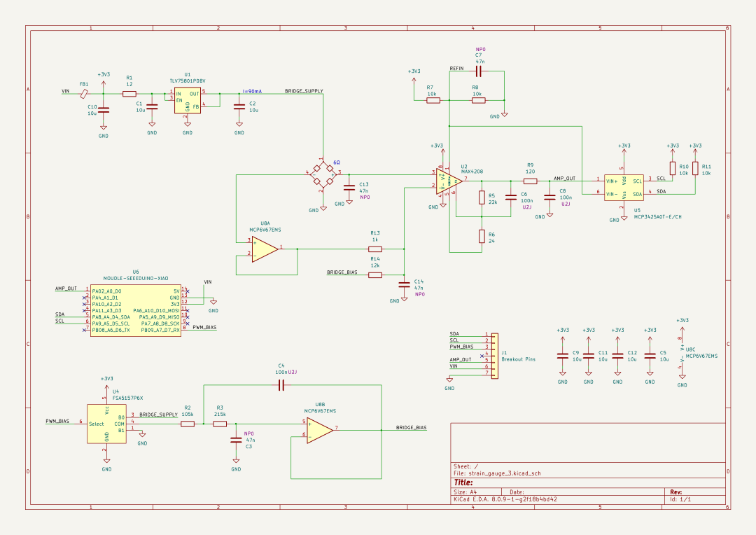Select decoupling capacitor C9 symbol

pos(563,356)
